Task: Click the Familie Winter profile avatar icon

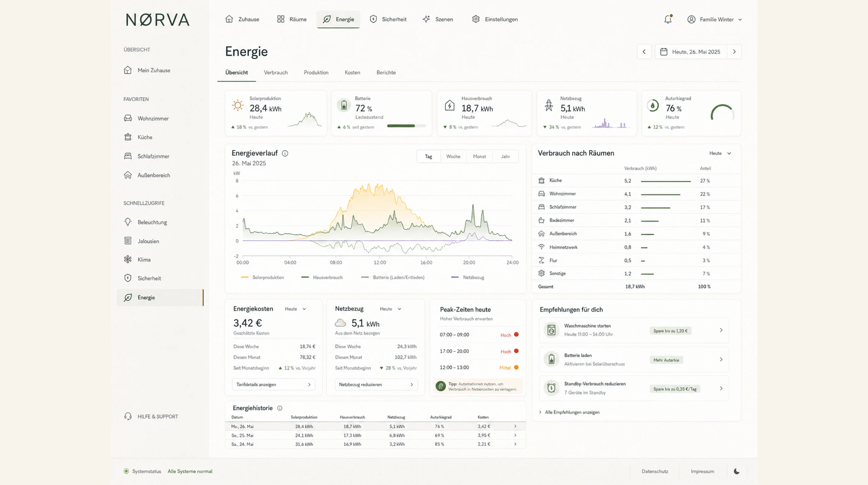Action: (x=691, y=19)
